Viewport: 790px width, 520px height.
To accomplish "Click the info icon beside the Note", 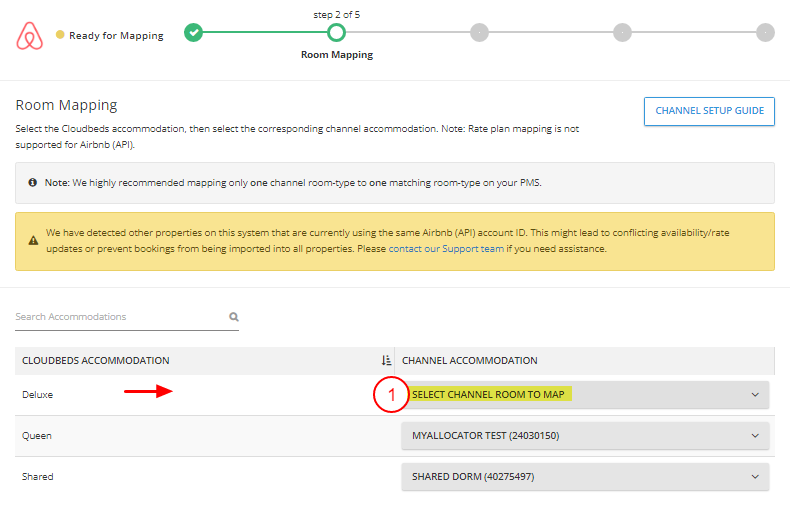I will 34,183.
